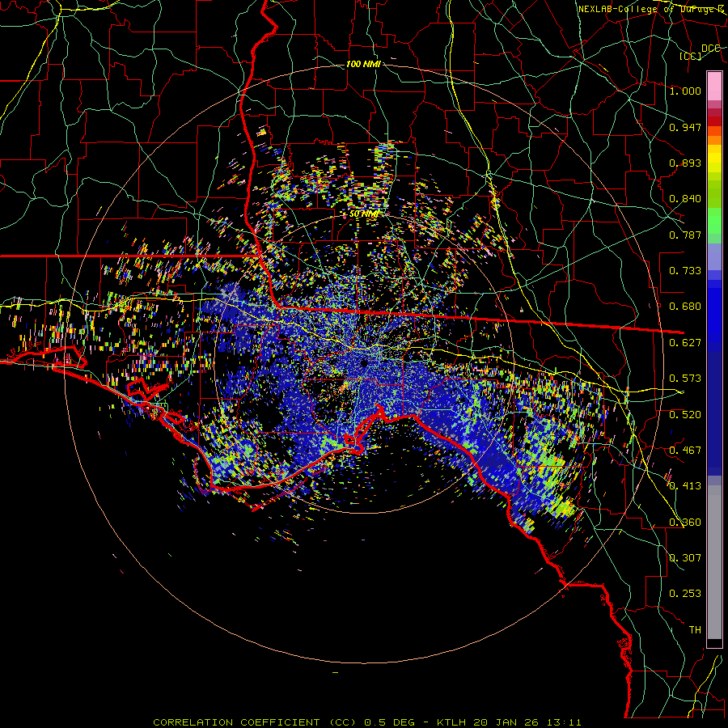Select the 0.787 scale value
The height and width of the screenshot is (728, 728).
(x=685, y=235)
